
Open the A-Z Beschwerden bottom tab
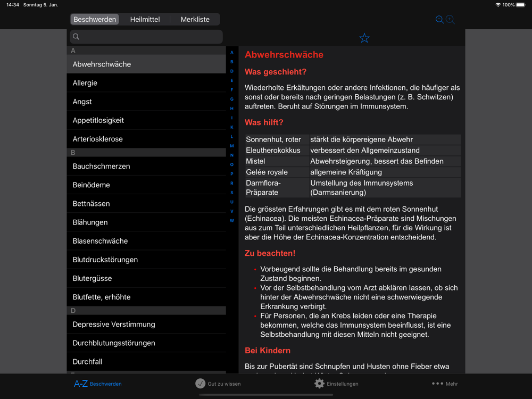coord(98,384)
